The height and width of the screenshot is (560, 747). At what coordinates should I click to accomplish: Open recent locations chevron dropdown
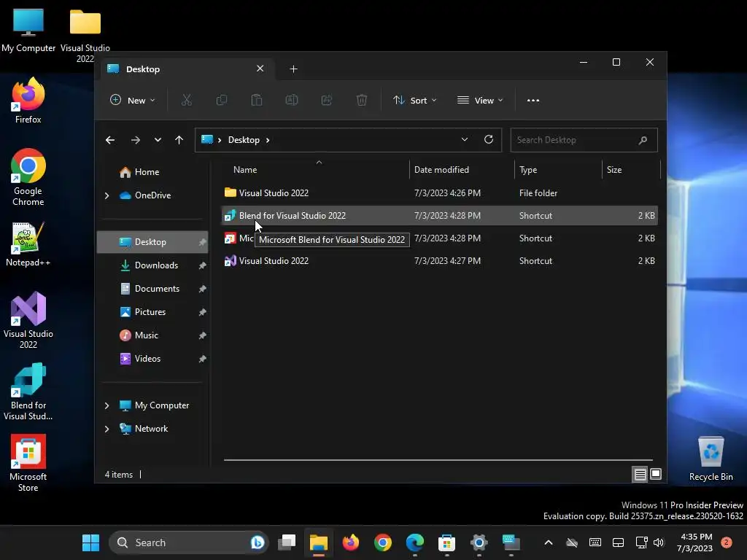158,140
